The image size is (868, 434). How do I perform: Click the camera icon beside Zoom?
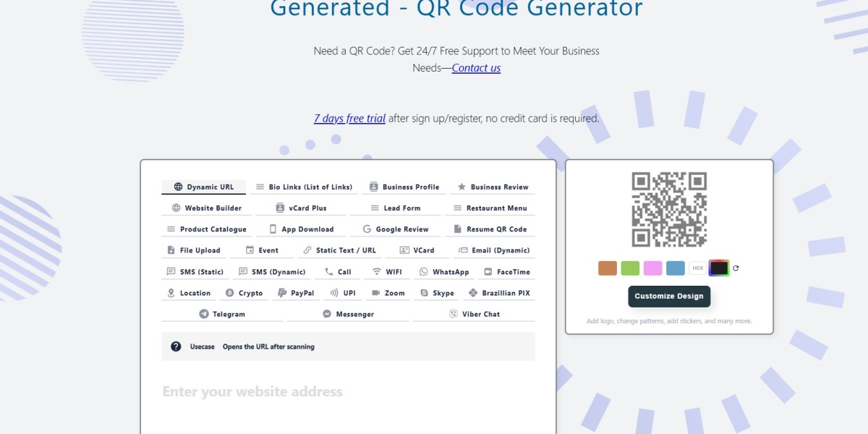click(376, 293)
